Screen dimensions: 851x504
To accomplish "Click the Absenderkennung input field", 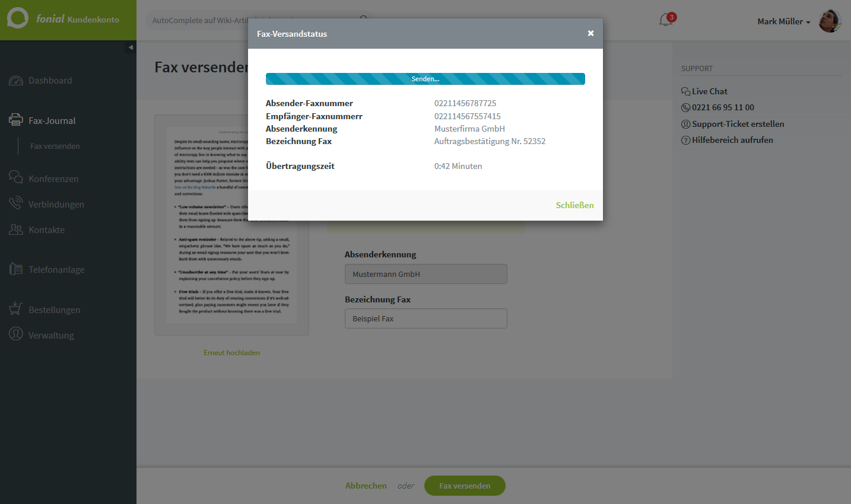I will pos(426,274).
